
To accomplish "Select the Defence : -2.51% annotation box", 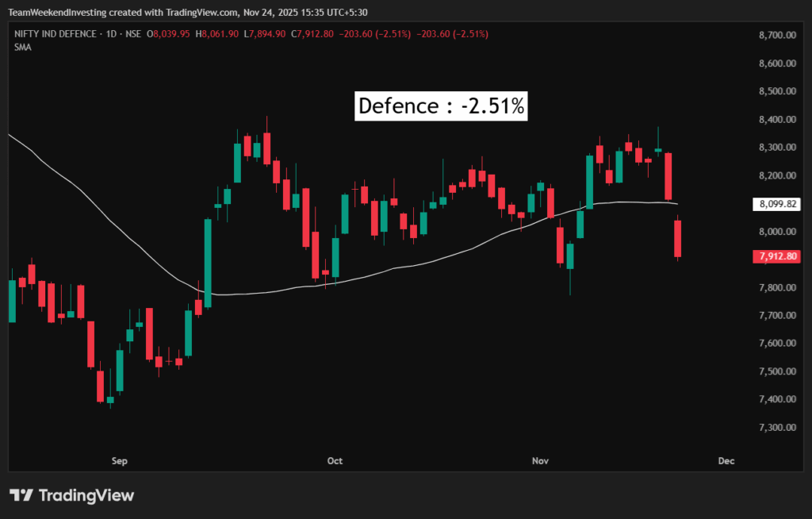I will 441,106.
